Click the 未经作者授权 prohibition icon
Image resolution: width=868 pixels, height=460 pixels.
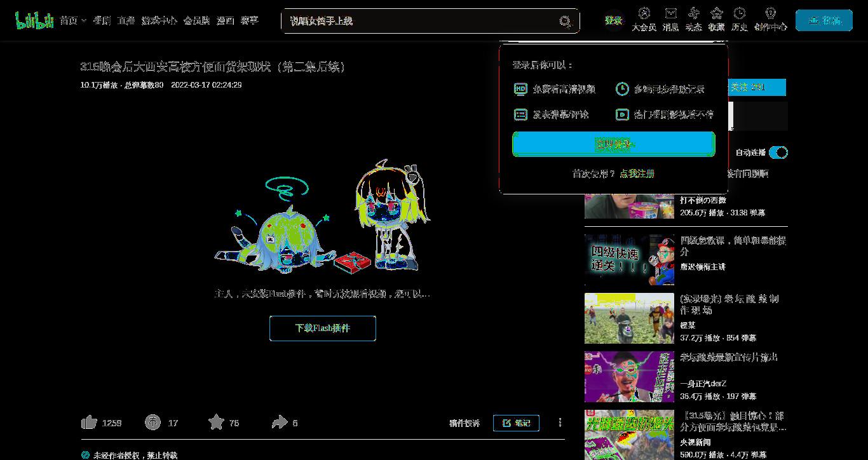pos(85,455)
